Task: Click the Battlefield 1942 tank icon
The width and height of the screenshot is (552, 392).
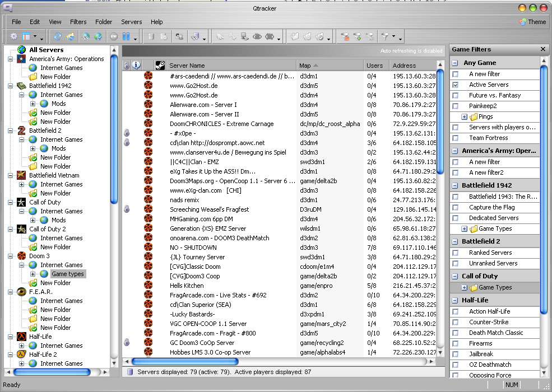Action: [x=22, y=86]
